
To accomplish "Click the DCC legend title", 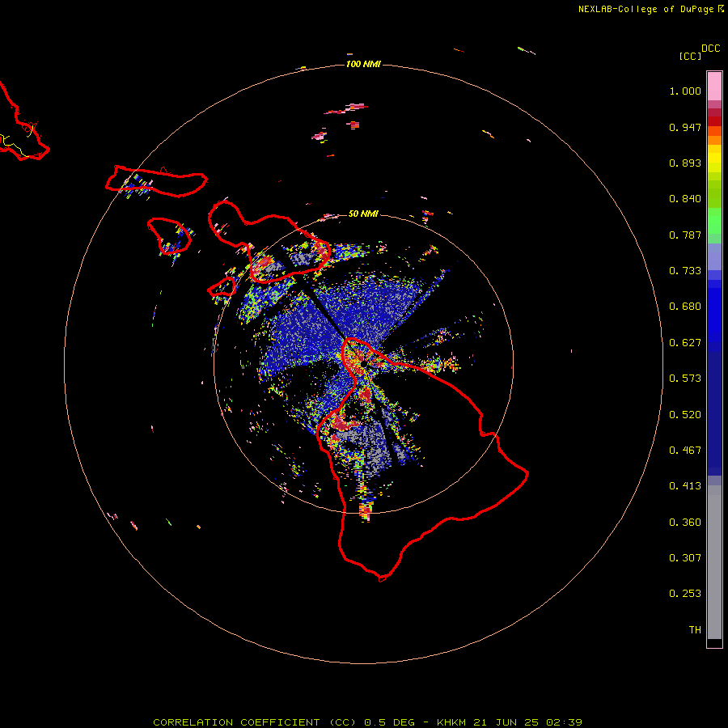I will [x=710, y=49].
